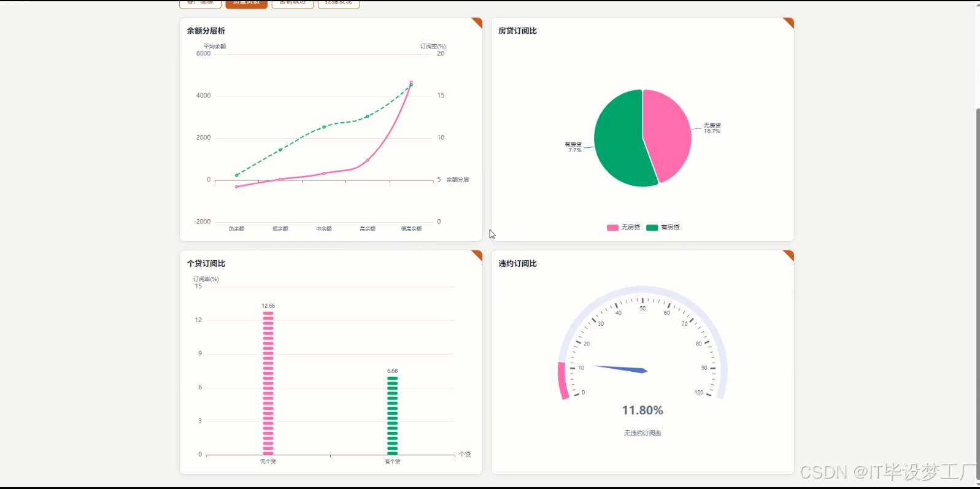The image size is (980, 489).
Task: Click the 50 tick label on gauge
Action: tap(642, 309)
